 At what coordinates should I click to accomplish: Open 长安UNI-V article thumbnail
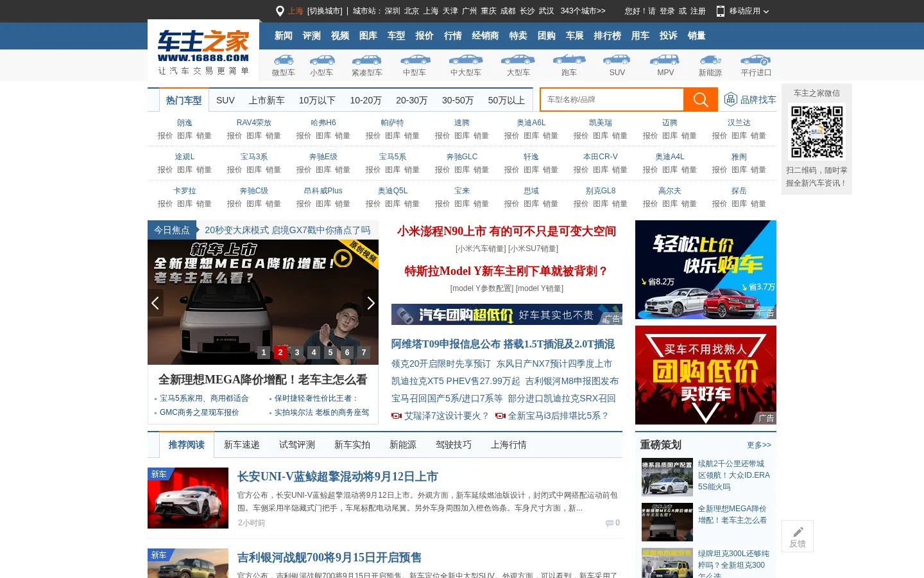tap(188, 498)
